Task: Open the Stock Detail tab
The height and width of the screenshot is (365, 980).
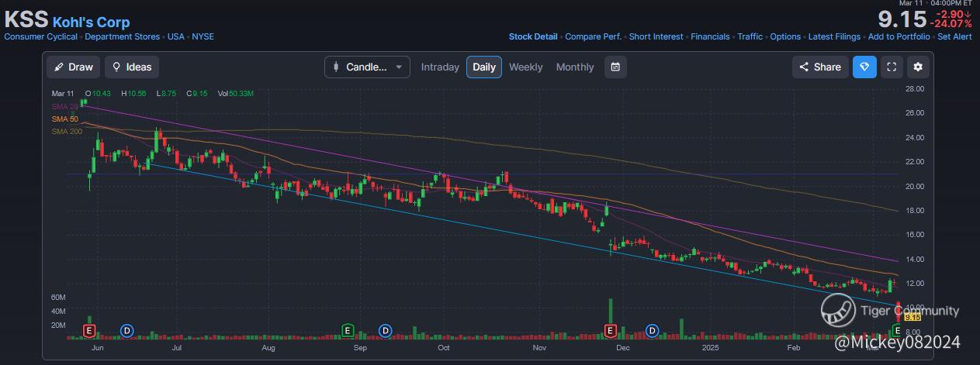Action: click(x=533, y=36)
